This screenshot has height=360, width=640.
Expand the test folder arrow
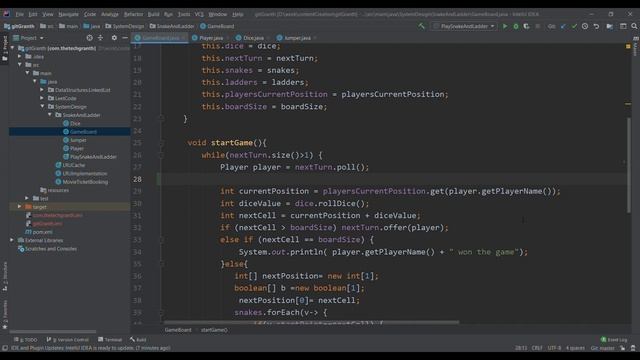click(27, 198)
